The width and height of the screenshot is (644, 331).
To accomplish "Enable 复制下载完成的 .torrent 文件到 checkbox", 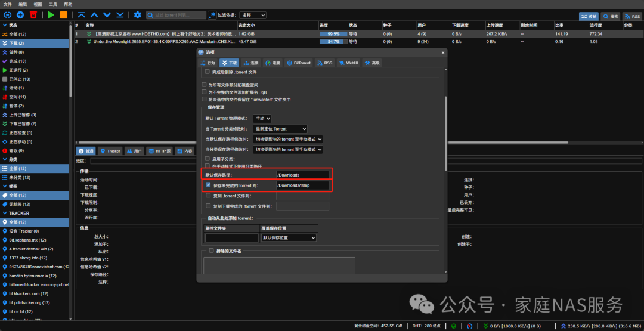I will click(208, 206).
